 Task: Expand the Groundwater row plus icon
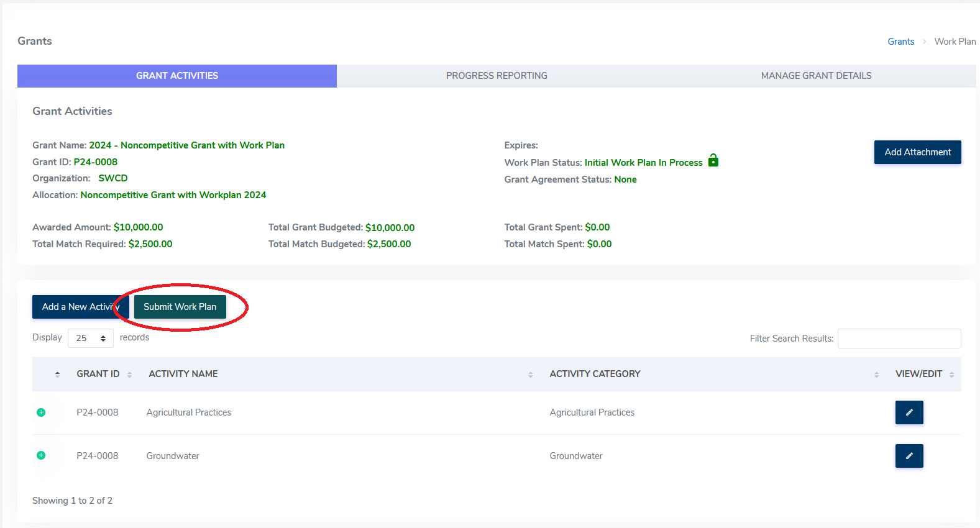[41, 455]
